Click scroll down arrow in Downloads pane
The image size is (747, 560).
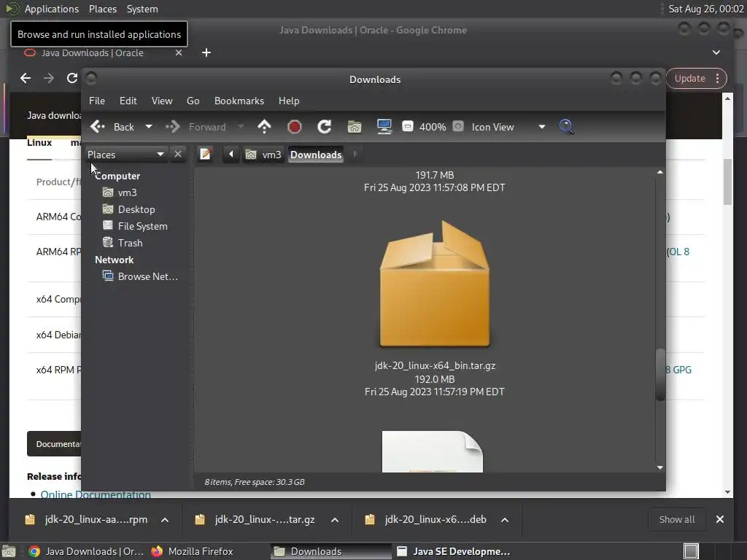(x=659, y=467)
